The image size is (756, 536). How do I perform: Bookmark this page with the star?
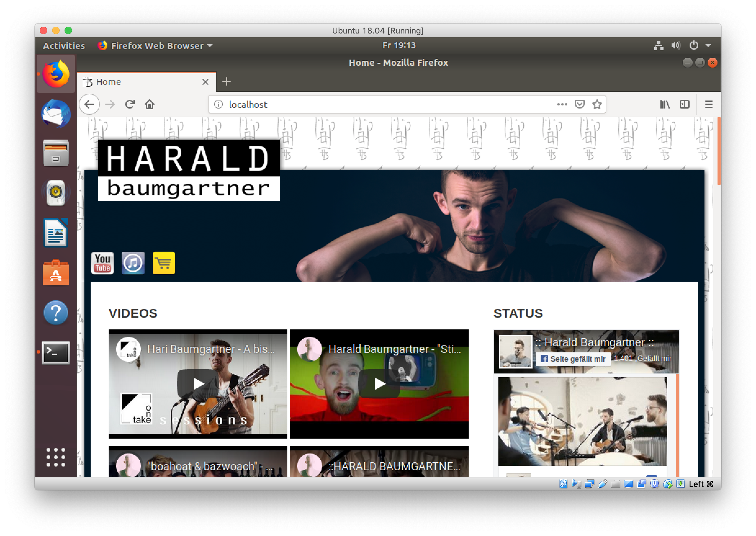597,105
